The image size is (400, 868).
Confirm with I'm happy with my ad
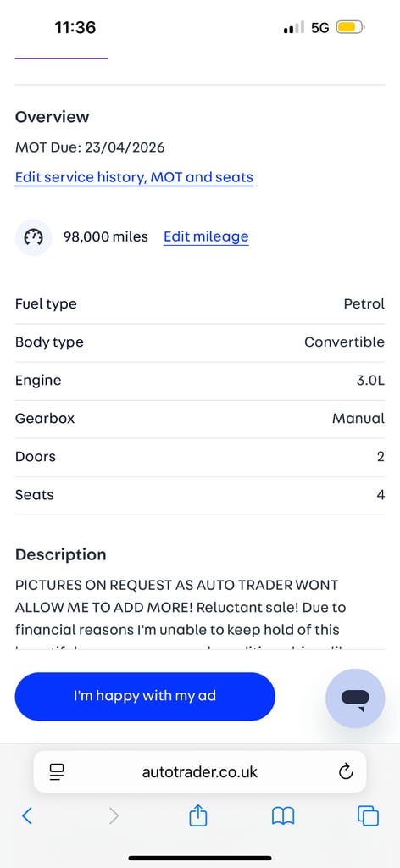[x=145, y=697]
